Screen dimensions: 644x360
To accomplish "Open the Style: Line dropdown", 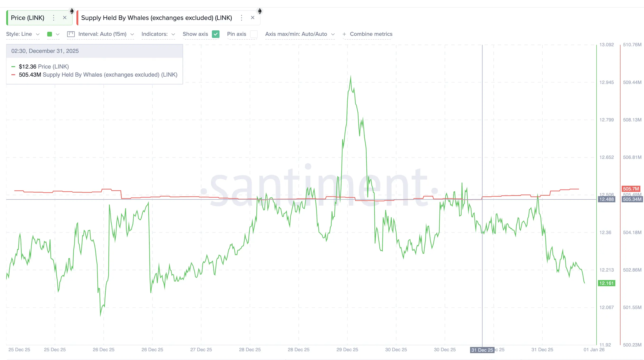I will coord(23,34).
